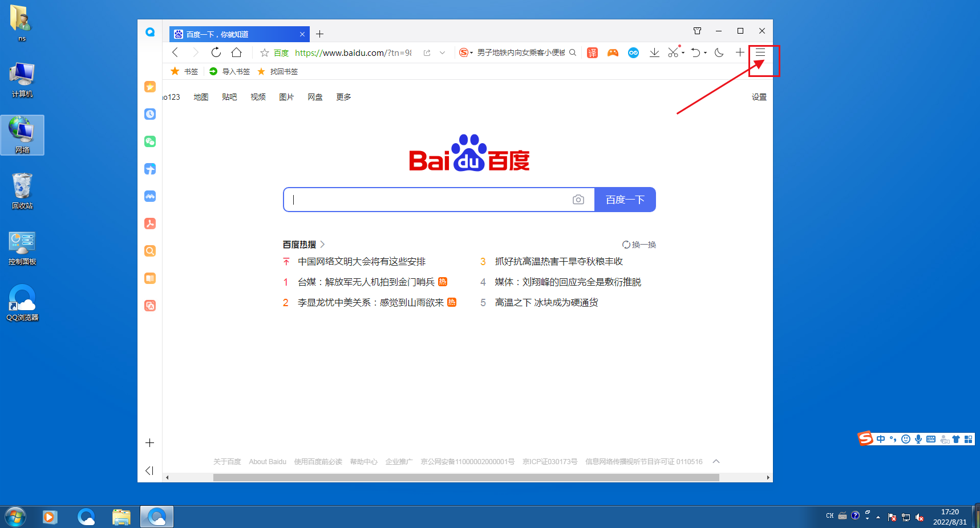Expand the screenshot tool options arrow
980x528 pixels.
pyautogui.click(x=683, y=53)
